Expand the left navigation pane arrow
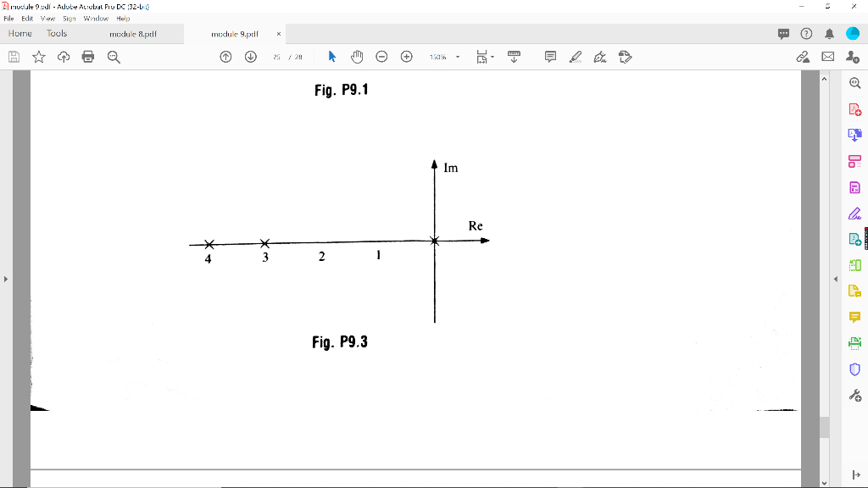Viewport: 868px width, 488px height. click(5, 280)
